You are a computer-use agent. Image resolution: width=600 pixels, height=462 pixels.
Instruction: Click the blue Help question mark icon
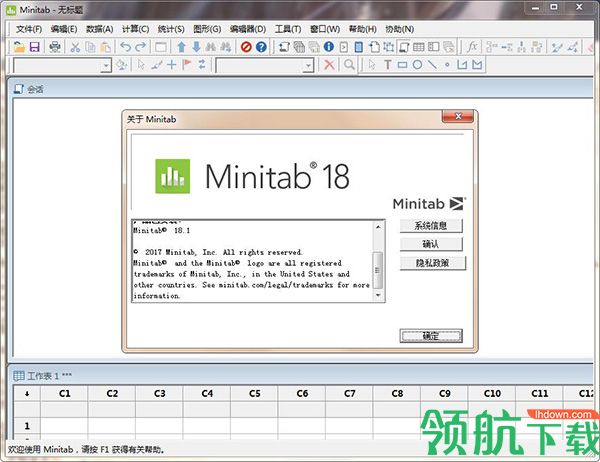click(261, 47)
